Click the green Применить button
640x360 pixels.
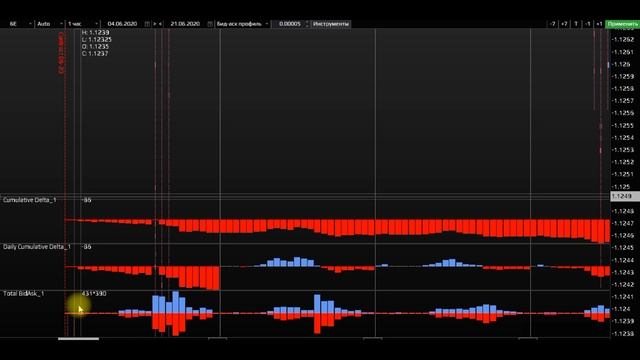(x=622, y=24)
